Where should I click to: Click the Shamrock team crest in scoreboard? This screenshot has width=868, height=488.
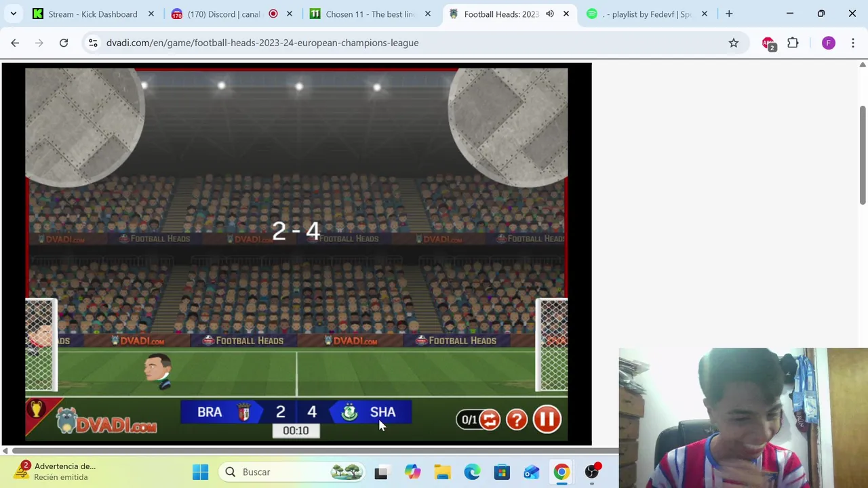[x=349, y=412]
